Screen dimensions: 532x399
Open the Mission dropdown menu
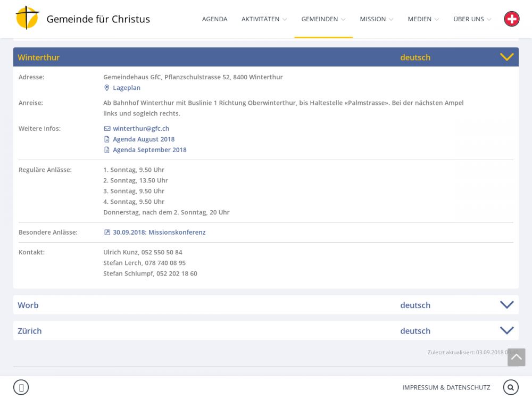pos(376,19)
